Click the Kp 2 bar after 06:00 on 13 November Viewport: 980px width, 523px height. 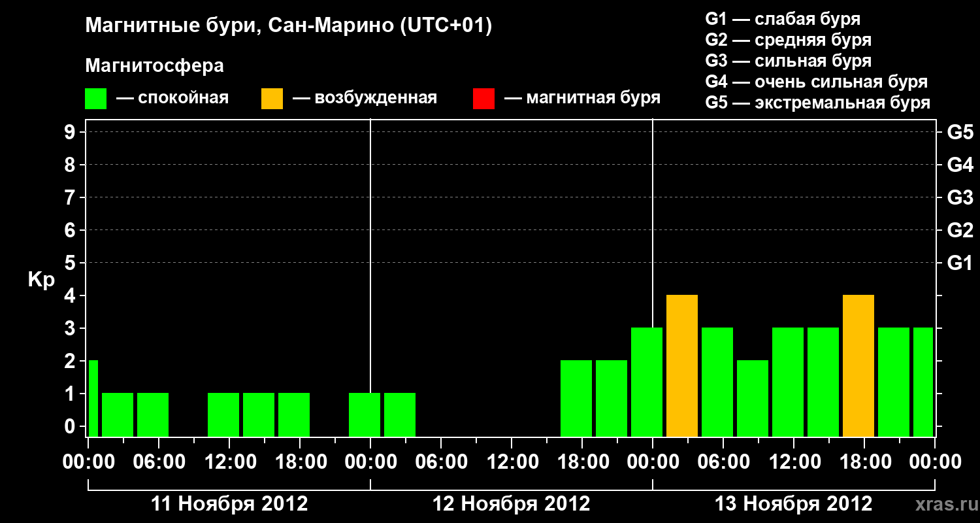(753, 399)
